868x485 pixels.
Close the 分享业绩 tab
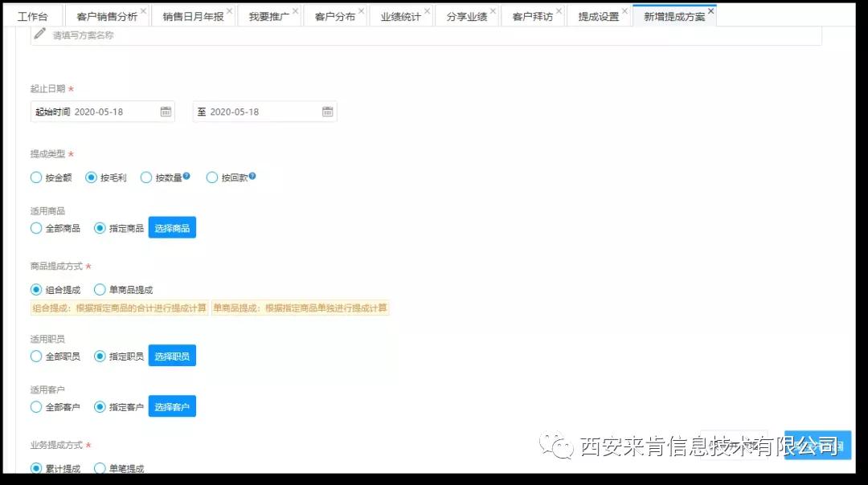coord(493,10)
